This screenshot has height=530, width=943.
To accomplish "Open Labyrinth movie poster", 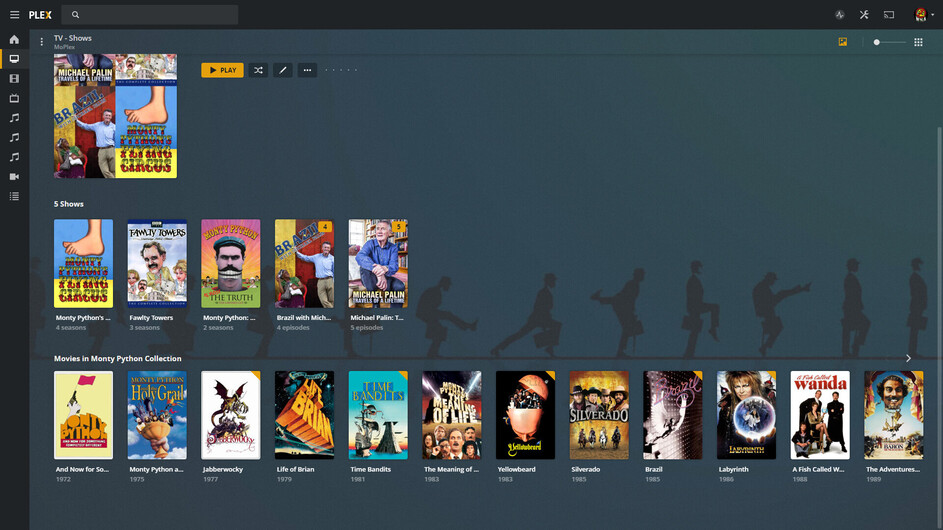I will [746, 415].
